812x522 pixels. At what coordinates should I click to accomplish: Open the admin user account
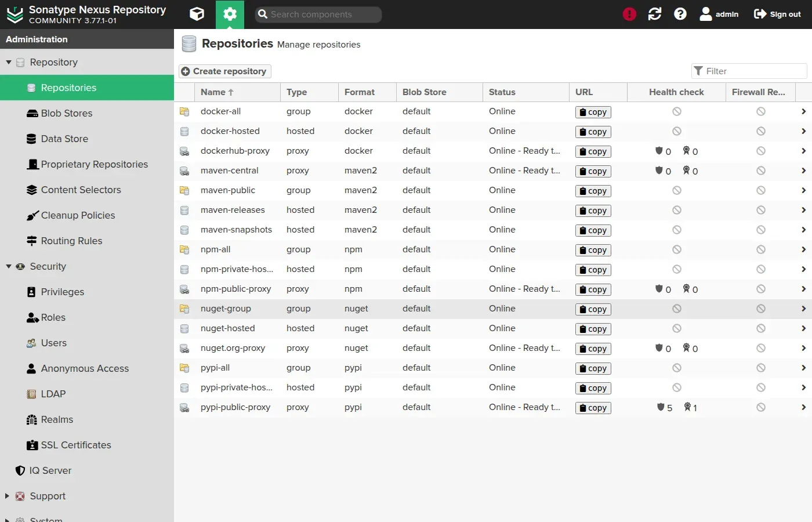[x=719, y=14]
